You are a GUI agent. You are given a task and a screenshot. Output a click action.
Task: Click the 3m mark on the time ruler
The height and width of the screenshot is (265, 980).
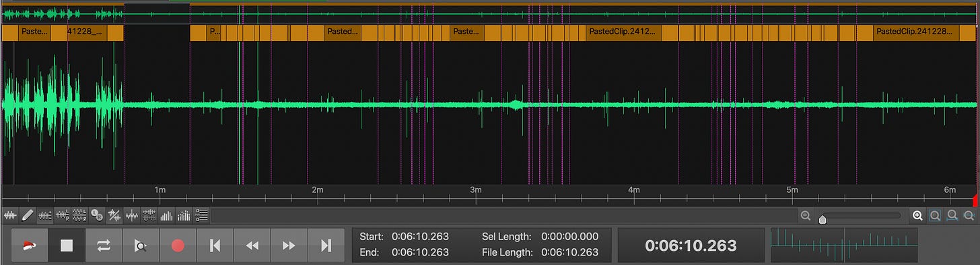click(476, 191)
